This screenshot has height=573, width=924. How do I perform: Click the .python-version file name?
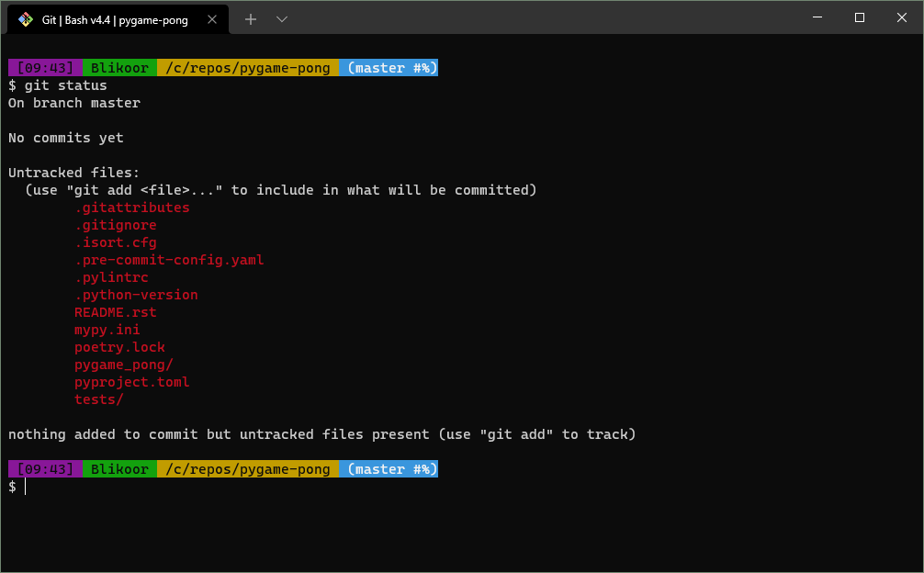136,295
